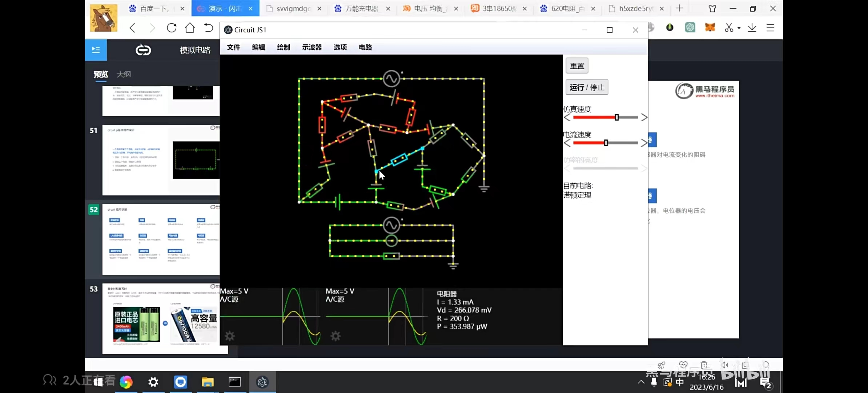The width and height of the screenshot is (868, 393).
Task: Click the browser home icon
Action: 190,28
